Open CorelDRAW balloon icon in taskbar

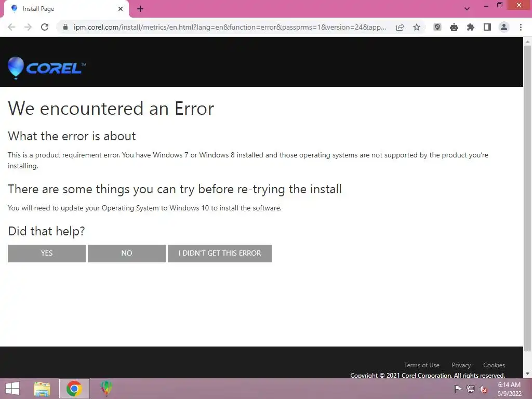[x=106, y=389]
